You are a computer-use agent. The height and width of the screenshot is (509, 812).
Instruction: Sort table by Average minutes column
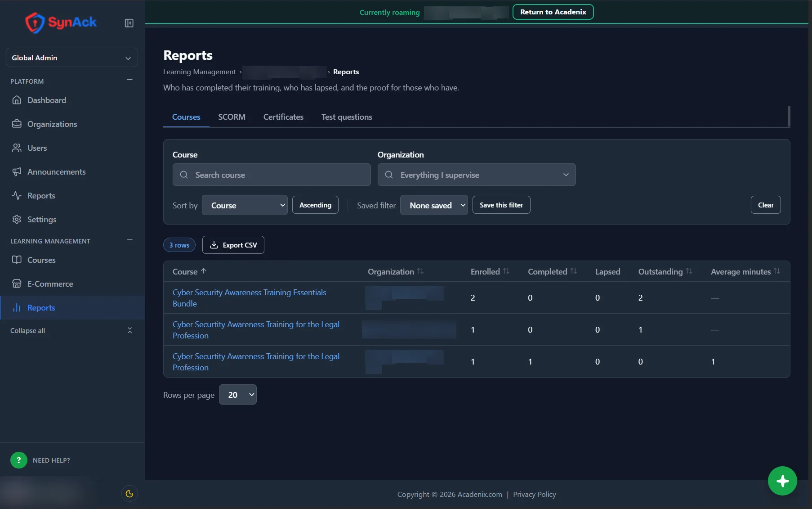coord(745,271)
